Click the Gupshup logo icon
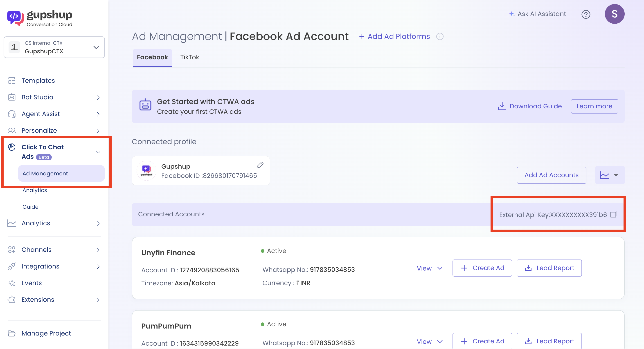Viewport: 644px width, 349px height. [x=15, y=18]
